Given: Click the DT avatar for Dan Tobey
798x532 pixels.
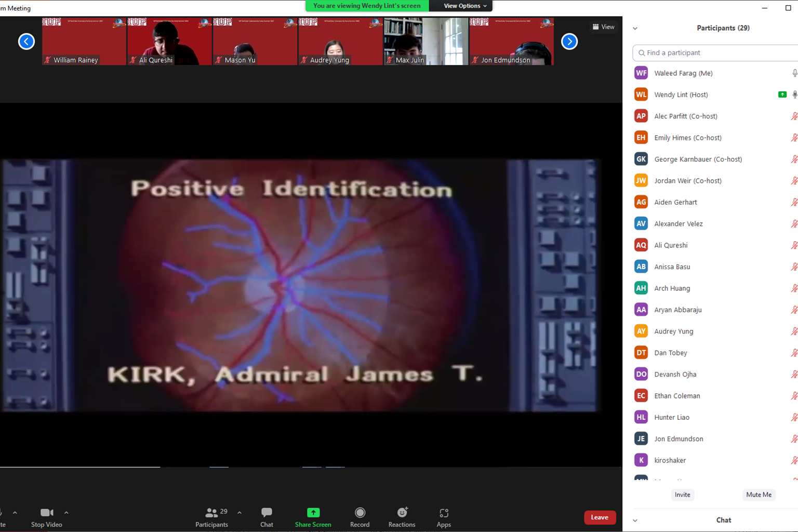Looking at the screenshot, I should [x=641, y=353].
